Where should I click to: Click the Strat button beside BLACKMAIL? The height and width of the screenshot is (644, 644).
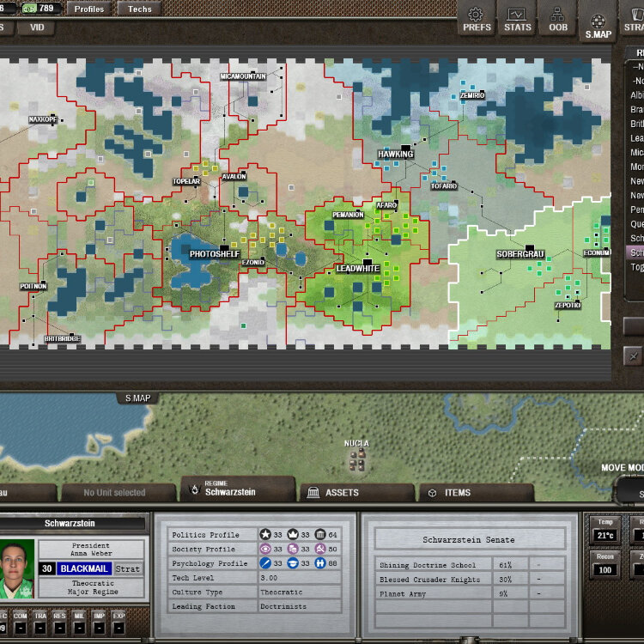pos(128,568)
